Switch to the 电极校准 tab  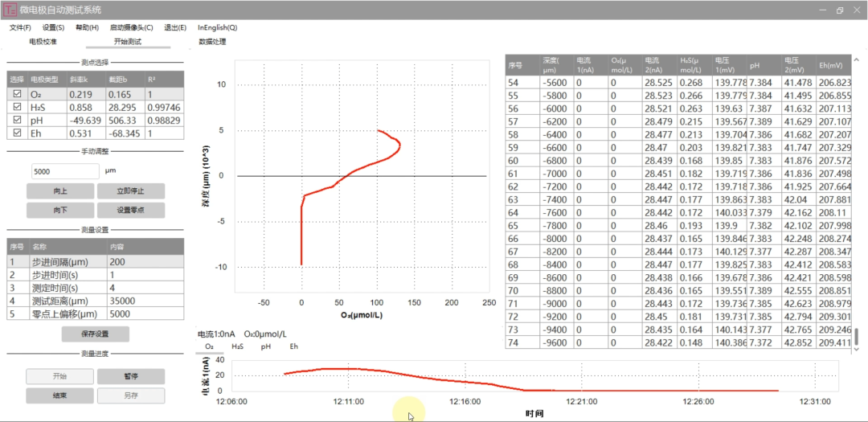[43, 42]
